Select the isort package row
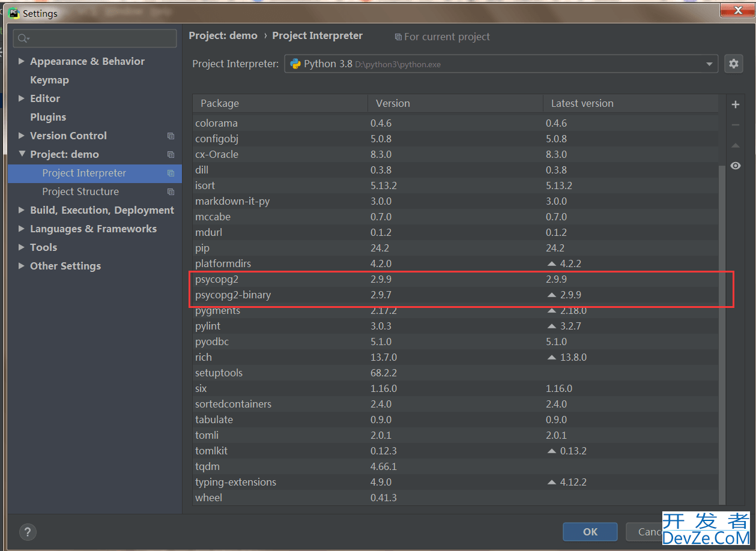Image resolution: width=756 pixels, height=551 pixels. pyautogui.click(x=455, y=185)
